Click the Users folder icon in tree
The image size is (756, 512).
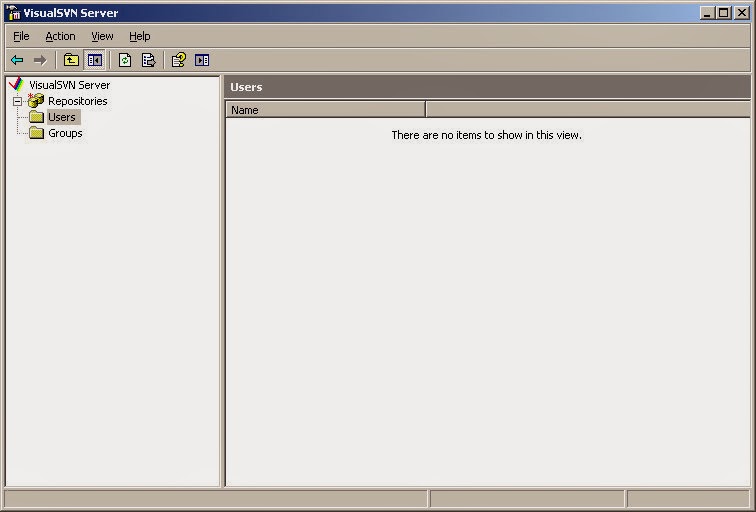pos(36,117)
